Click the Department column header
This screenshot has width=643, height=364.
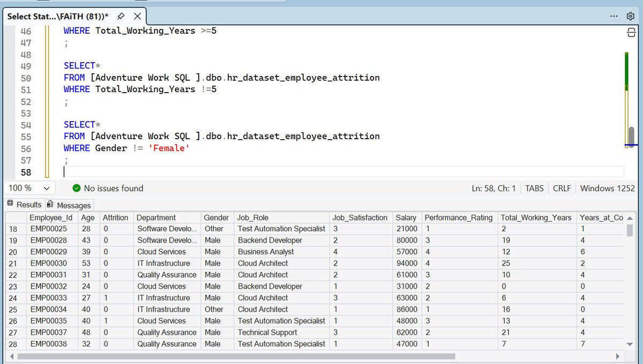[x=167, y=217]
